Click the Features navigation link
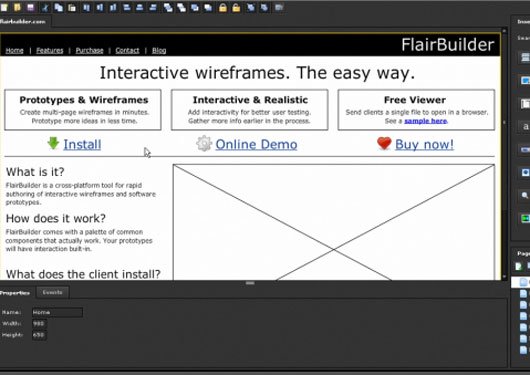Screen dimensions: 530x375 50,50
